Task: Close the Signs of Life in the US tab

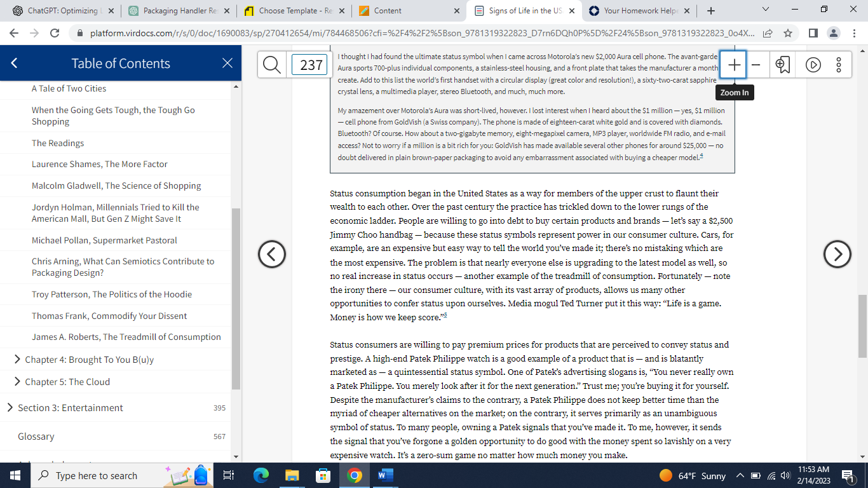Action: (571, 11)
